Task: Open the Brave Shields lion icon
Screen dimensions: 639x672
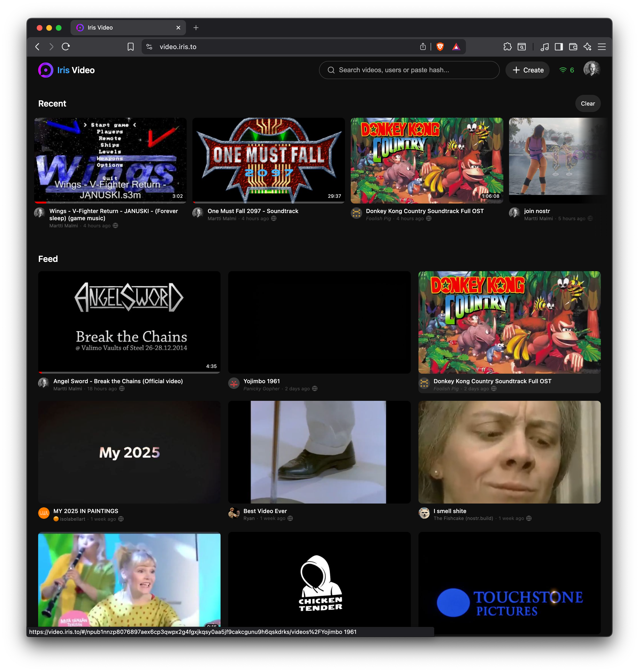Action: click(440, 47)
